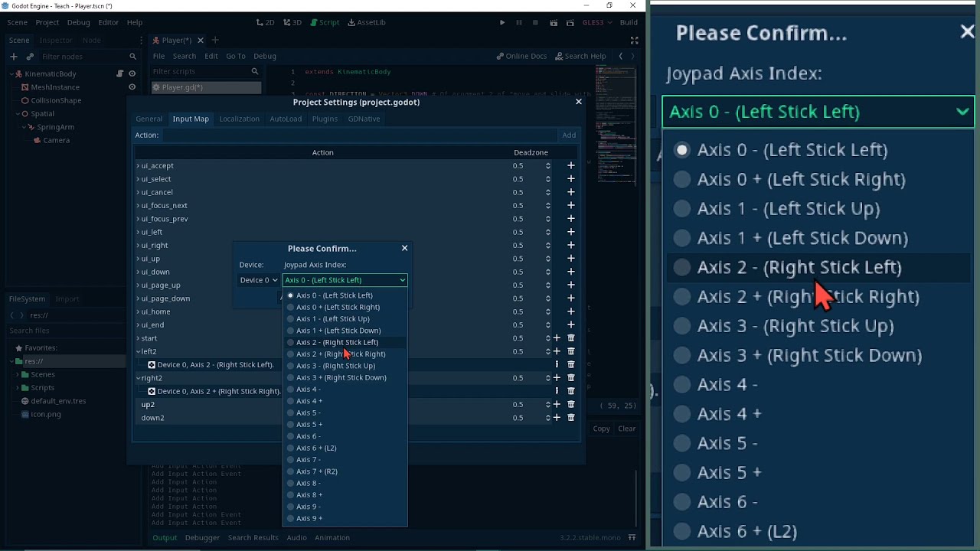Switch to the 2D workspace

click(266, 22)
